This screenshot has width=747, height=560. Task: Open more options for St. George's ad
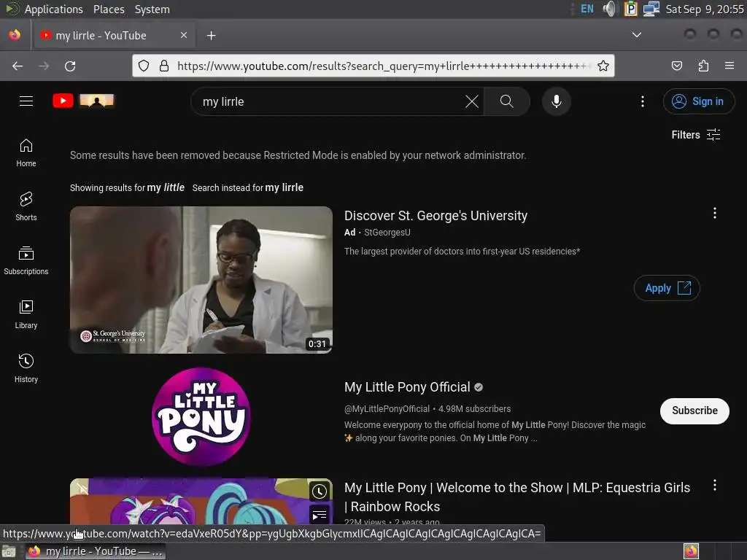pyautogui.click(x=715, y=213)
